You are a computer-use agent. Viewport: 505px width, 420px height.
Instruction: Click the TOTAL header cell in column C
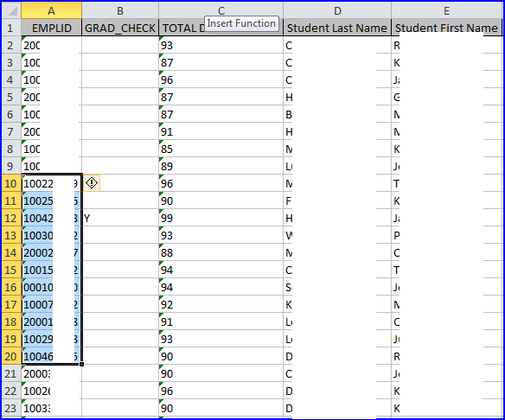pos(221,28)
